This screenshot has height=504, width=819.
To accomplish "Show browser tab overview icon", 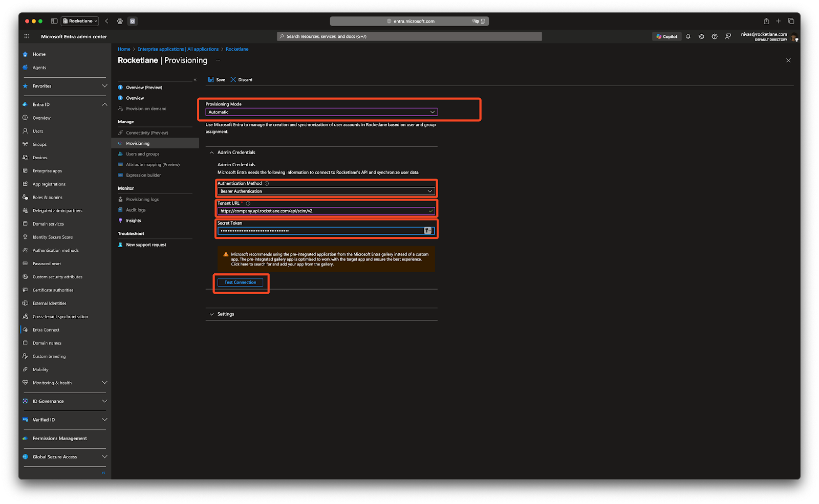I will click(x=791, y=21).
